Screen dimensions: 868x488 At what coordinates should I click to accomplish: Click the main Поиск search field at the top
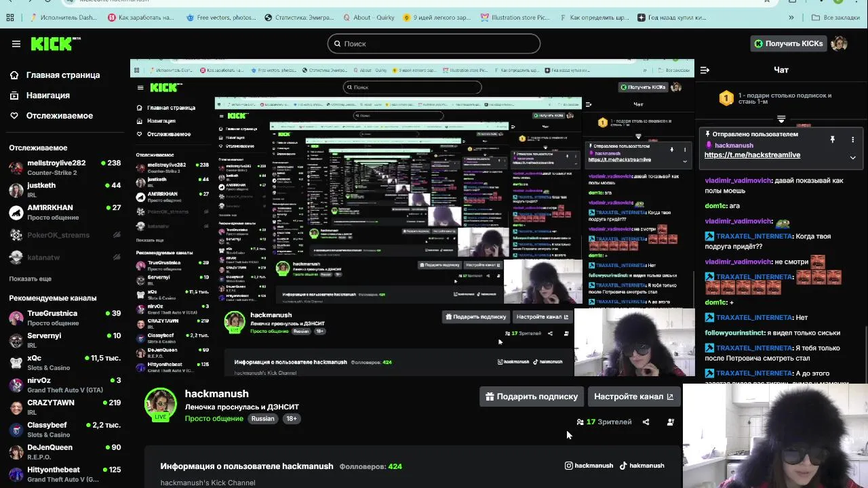[434, 43]
